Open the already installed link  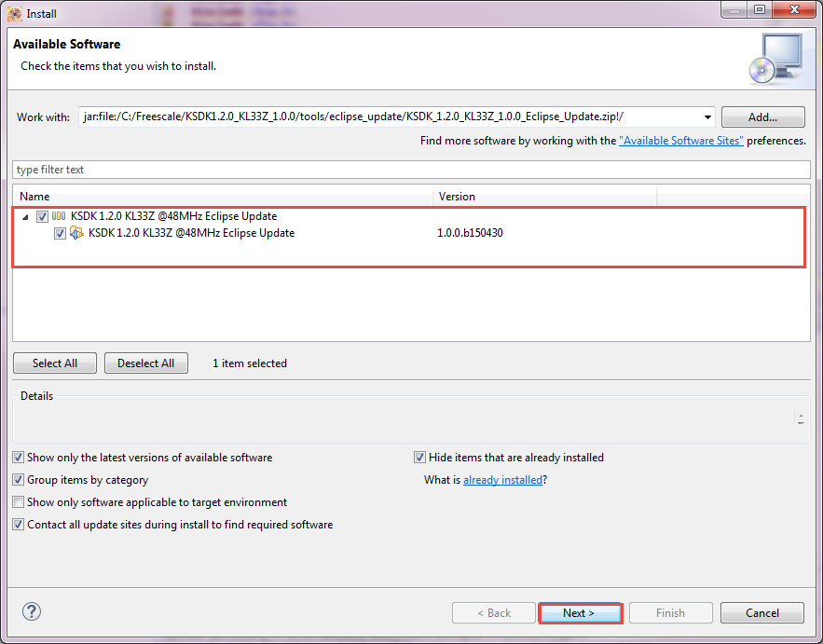pyautogui.click(x=502, y=480)
